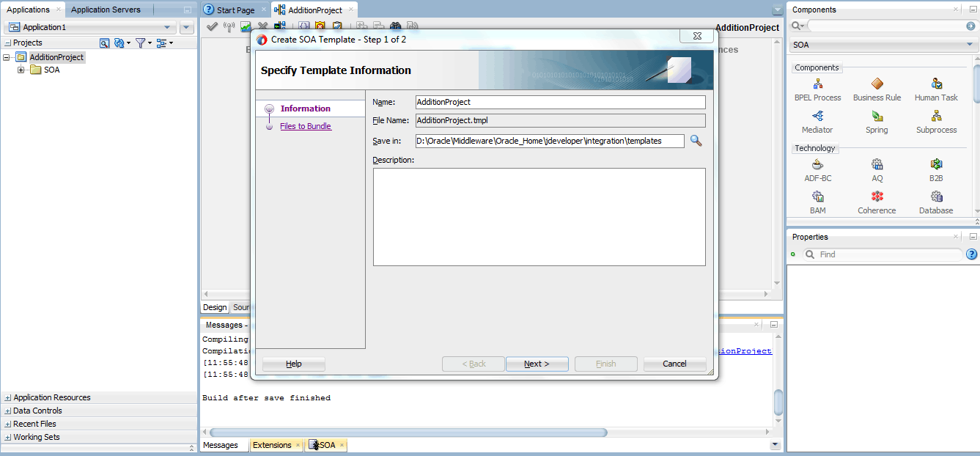Click the Messages panel minimize icon

773,325
